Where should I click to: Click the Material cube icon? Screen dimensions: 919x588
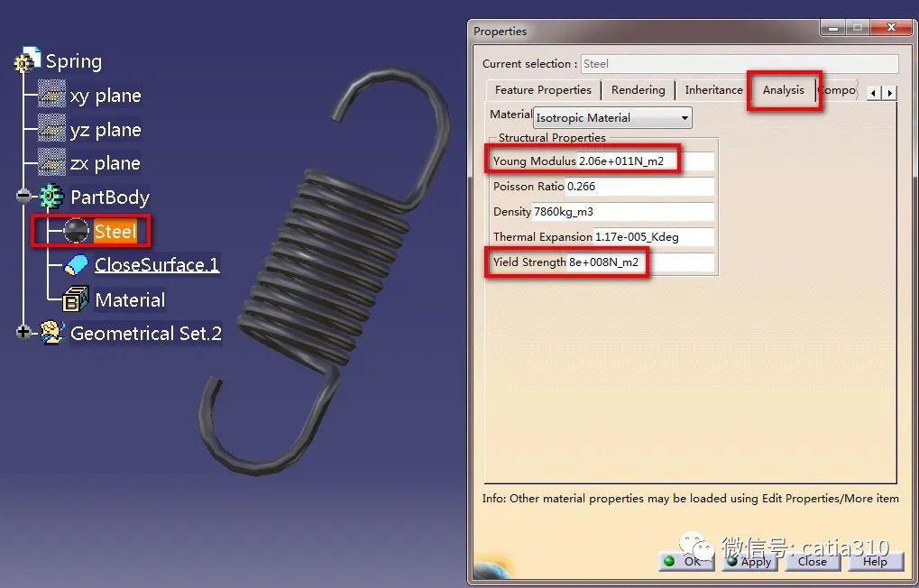pos(76,299)
